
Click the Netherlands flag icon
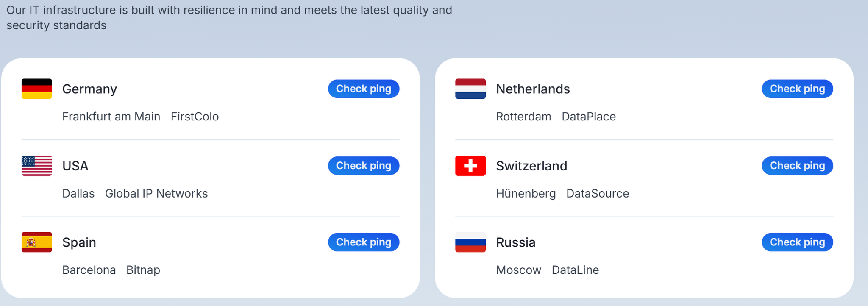pyautogui.click(x=470, y=89)
